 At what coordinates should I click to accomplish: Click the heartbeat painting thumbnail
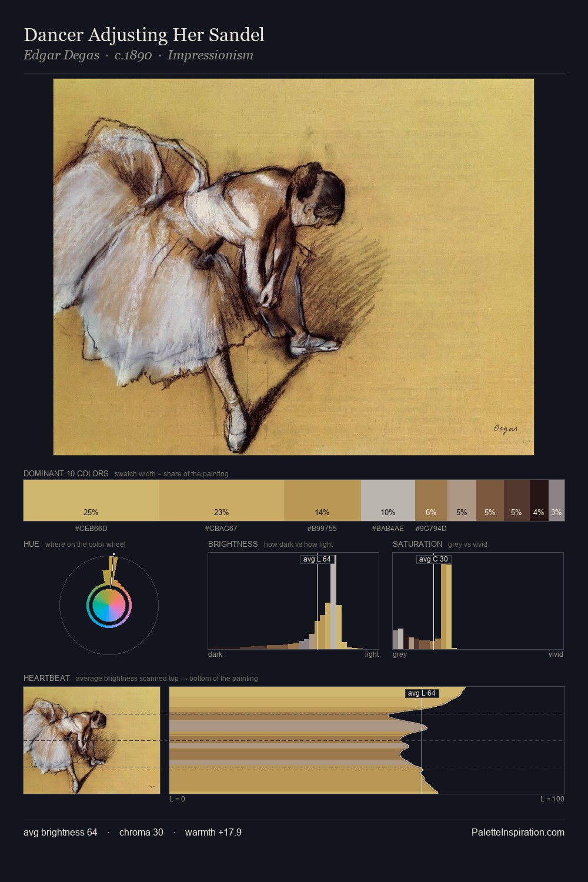coord(92,740)
